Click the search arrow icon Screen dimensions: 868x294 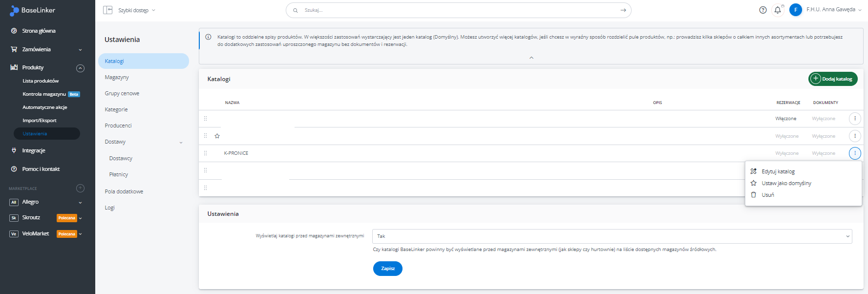(623, 10)
